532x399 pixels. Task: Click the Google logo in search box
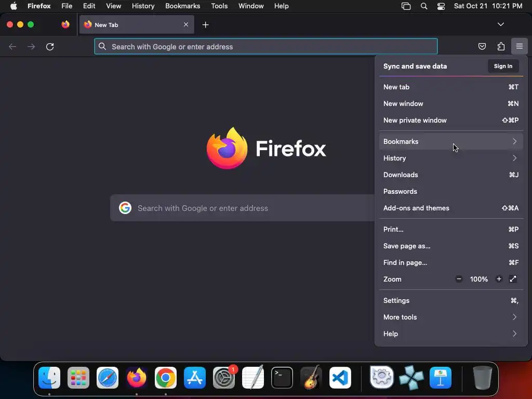[125, 208]
